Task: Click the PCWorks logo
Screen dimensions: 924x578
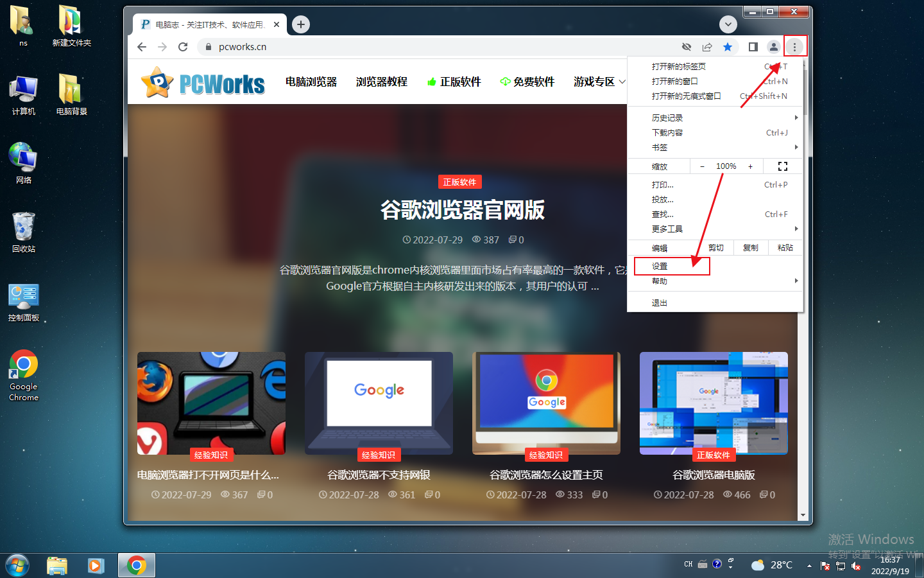Action: point(203,82)
